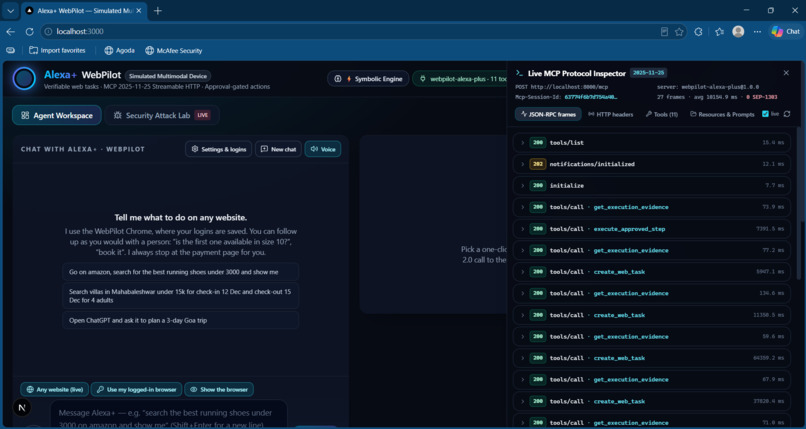The height and width of the screenshot is (429, 806).
Task: Open the McAfee Security favorite
Action: tap(173, 51)
